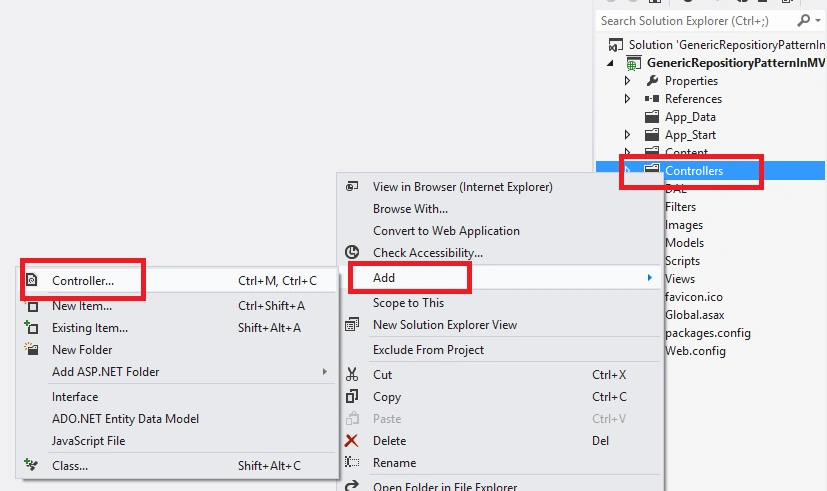The width and height of the screenshot is (827, 491).
Task: Select the Controllers tree item
Action: point(694,170)
